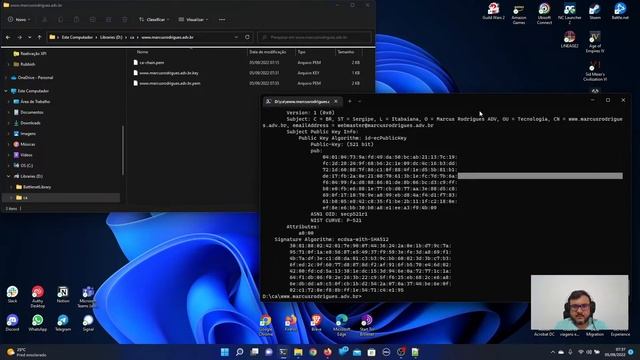Open the Brave desktop shortcut
Screen dimensions: 640x360
tap(316, 322)
